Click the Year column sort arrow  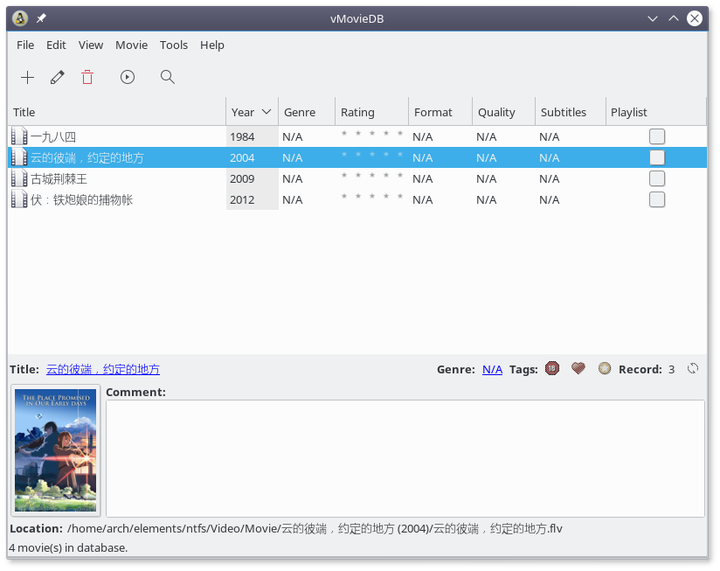(266, 112)
